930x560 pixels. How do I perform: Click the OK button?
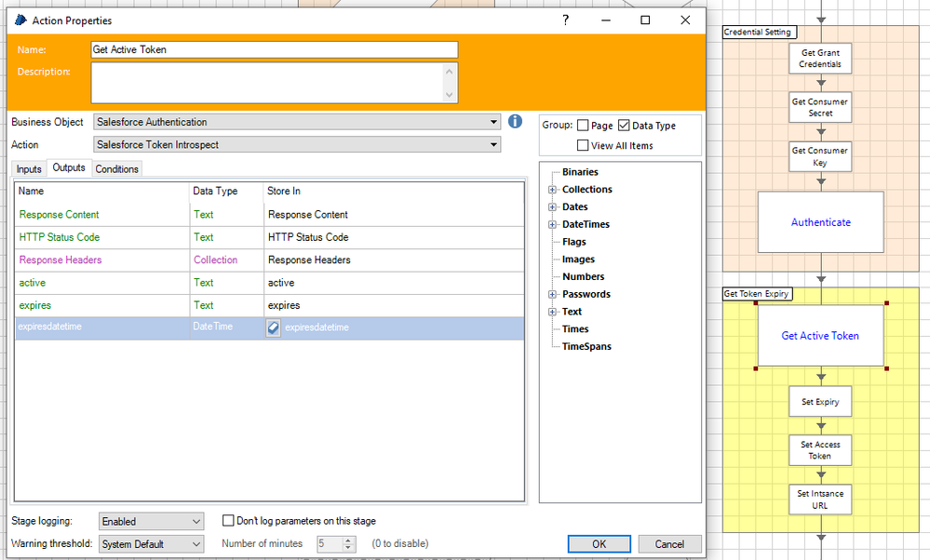tap(599, 544)
